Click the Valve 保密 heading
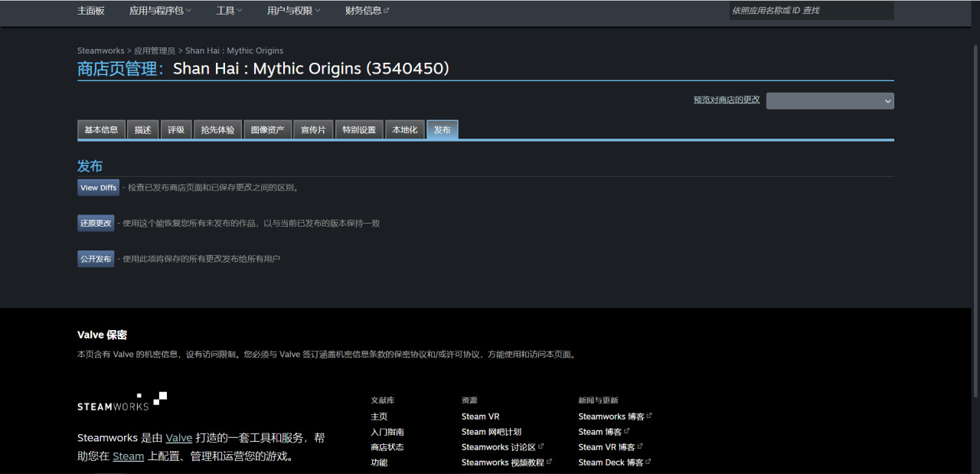Viewport: 980px width, 474px height. (x=102, y=335)
